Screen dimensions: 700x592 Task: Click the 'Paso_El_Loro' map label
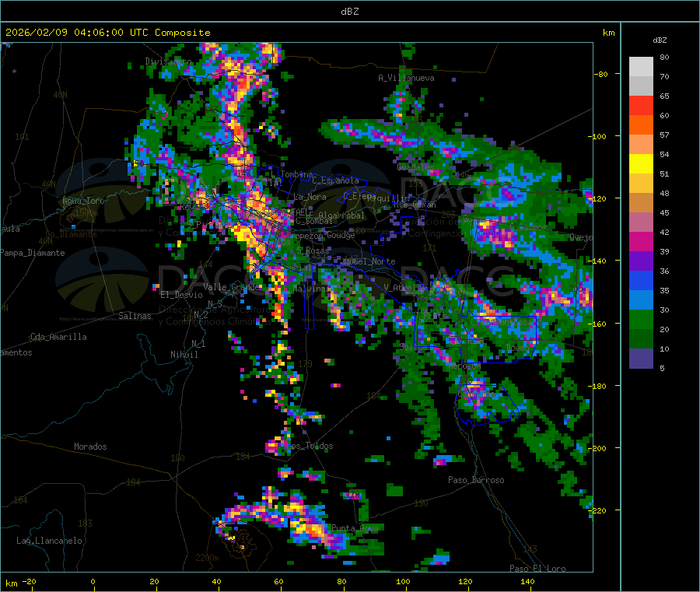538,569
